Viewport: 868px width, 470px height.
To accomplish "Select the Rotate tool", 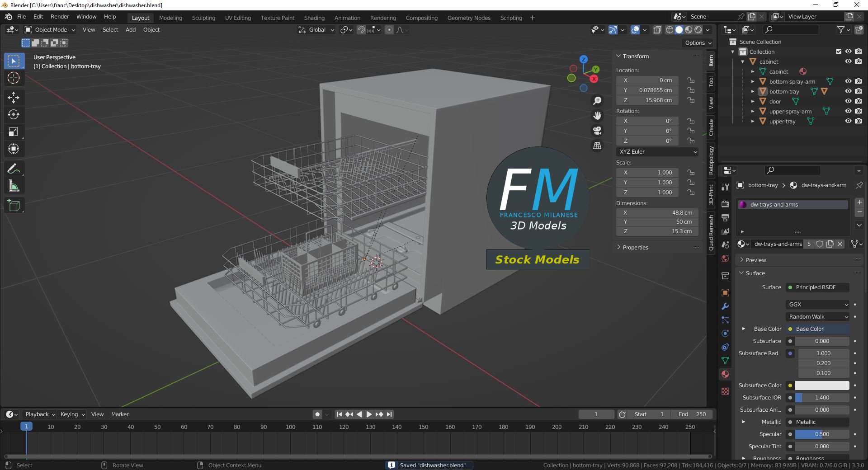I will (x=14, y=114).
